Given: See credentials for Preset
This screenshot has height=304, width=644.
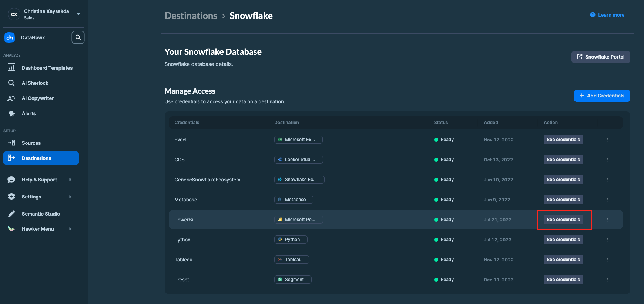Looking at the screenshot, I should coord(563,280).
